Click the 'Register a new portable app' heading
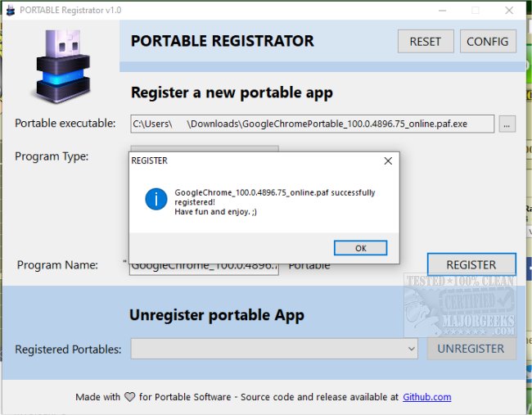 (232, 93)
